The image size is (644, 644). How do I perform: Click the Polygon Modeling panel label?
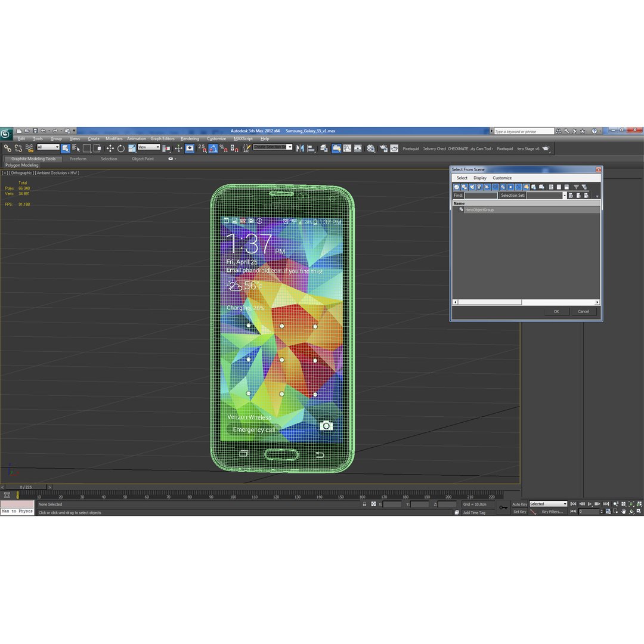pyautogui.click(x=22, y=165)
